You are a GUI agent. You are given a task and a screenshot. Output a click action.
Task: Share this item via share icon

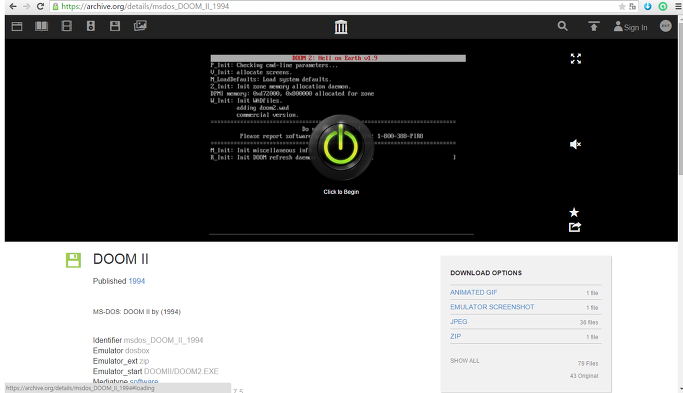575,227
